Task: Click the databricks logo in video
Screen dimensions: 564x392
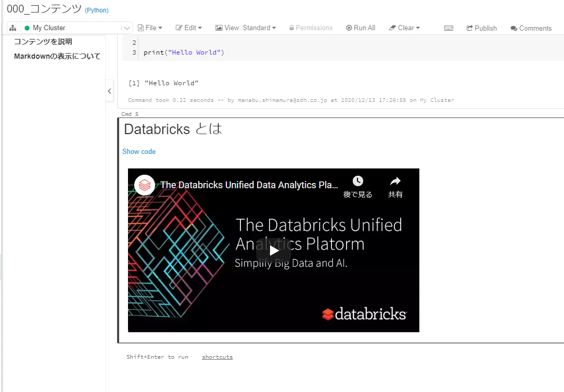Action: click(364, 314)
